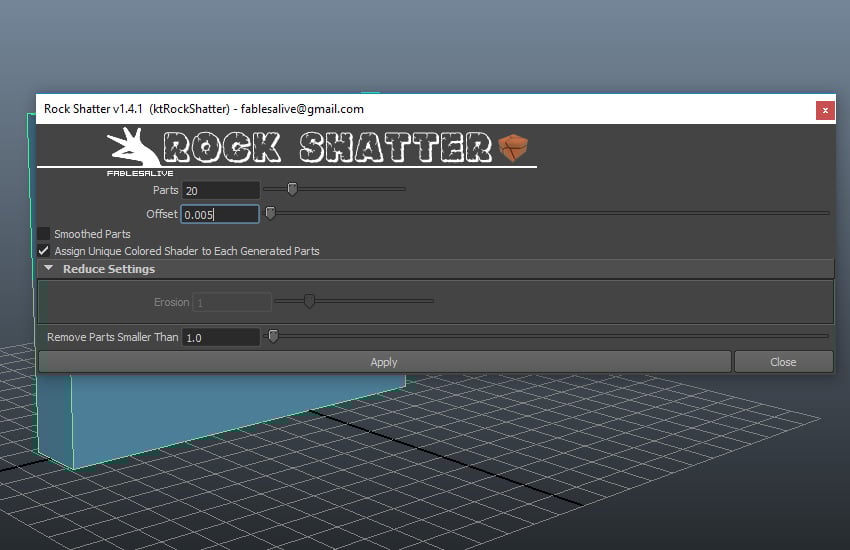Viewport: 850px width, 550px height.
Task: Click the Reduce Settings header label
Action: (109, 269)
